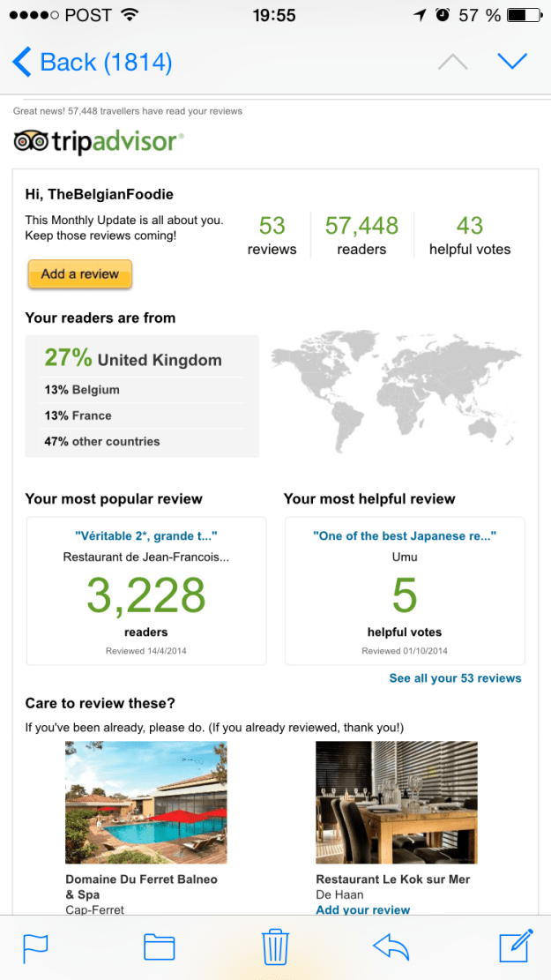The height and width of the screenshot is (980, 551).
Task: Open "Véritable 2*, grande t..." review
Action: (x=146, y=535)
